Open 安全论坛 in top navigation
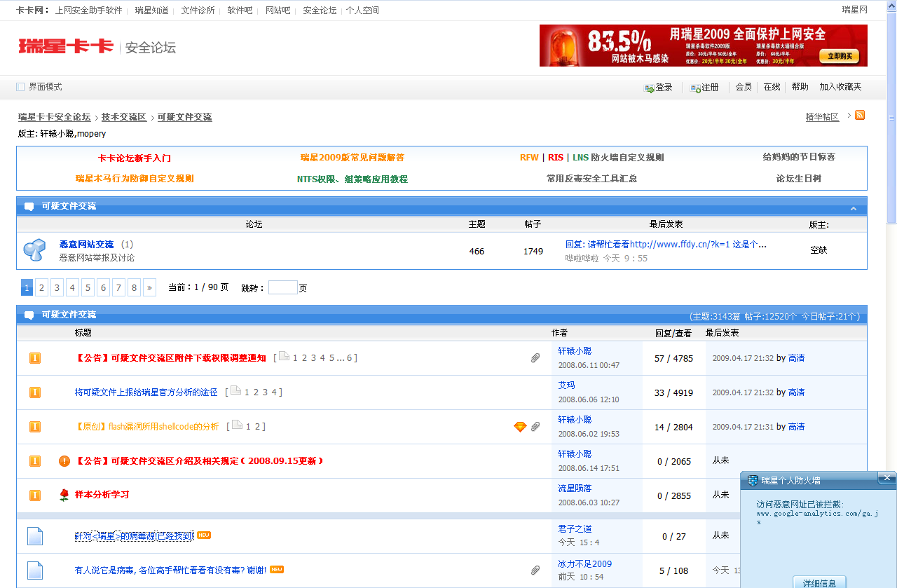 tap(320, 11)
